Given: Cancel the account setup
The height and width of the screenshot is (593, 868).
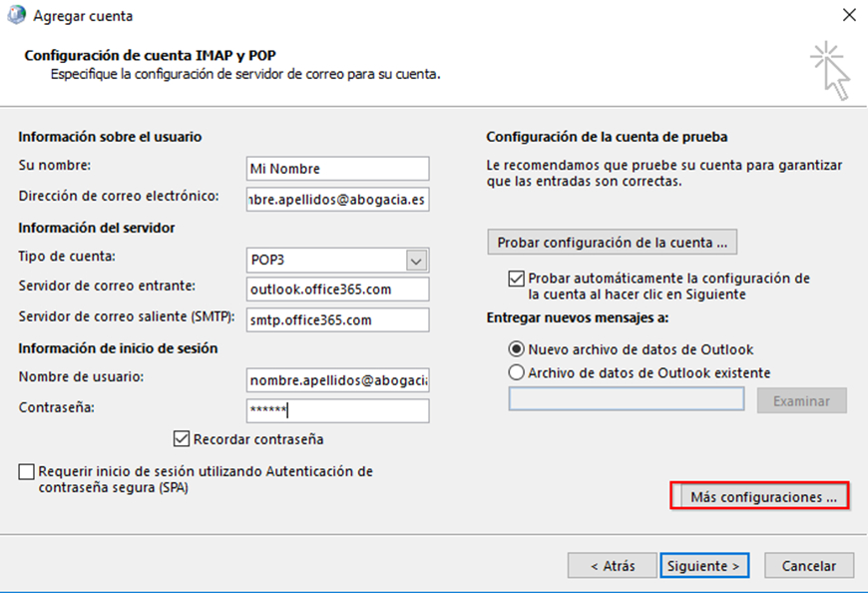Looking at the screenshot, I should (x=808, y=565).
